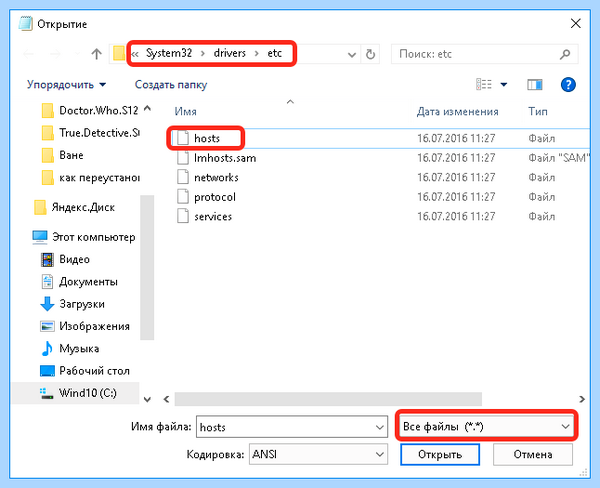This screenshot has width=600, height=488.
Task: Click the Этот компьютер monitor icon
Action: [x=40, y=237]
